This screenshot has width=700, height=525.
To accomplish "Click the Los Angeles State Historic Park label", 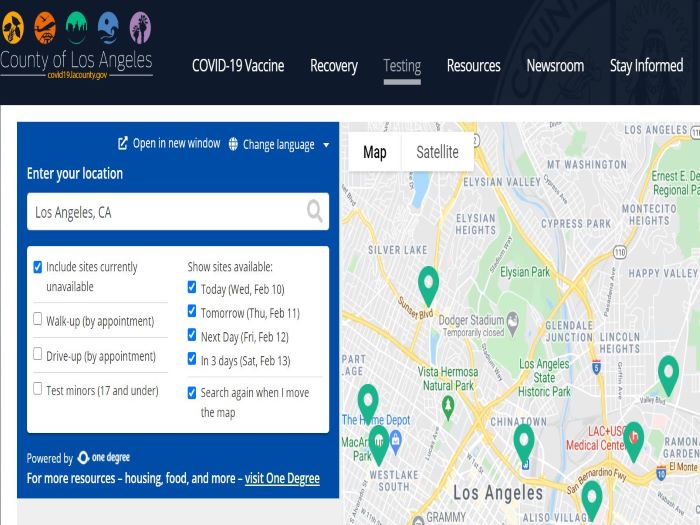I will [x=544, y=378].
